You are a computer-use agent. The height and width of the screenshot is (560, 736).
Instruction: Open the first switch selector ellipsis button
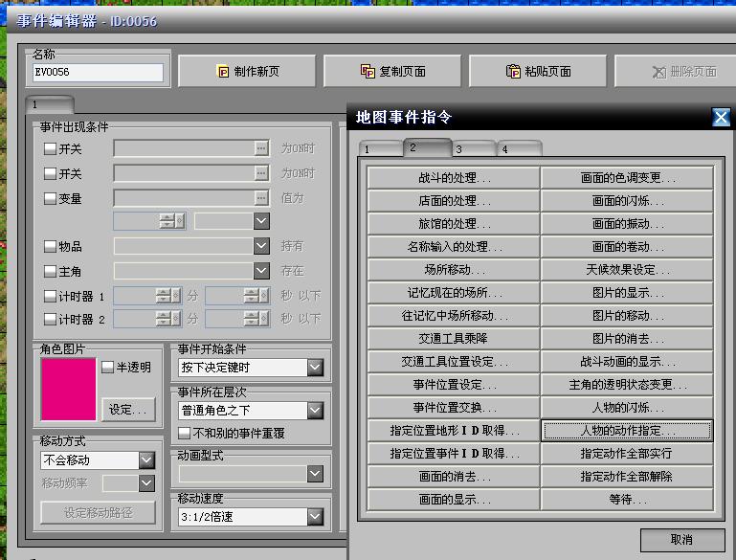coord(261,148)
